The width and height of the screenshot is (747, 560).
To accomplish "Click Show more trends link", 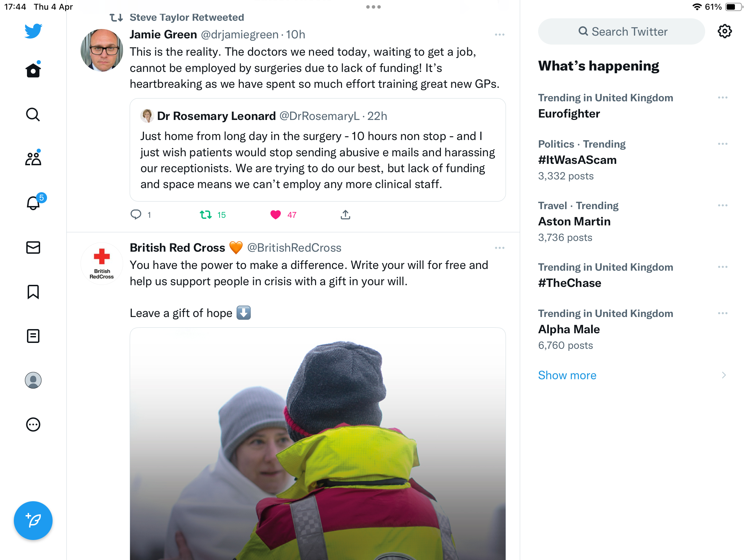I will [x=567, y=375].
